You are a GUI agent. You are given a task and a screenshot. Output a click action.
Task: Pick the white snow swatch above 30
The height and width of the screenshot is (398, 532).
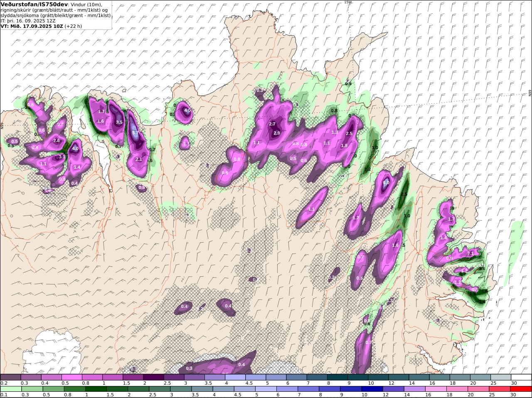point(521,377)
